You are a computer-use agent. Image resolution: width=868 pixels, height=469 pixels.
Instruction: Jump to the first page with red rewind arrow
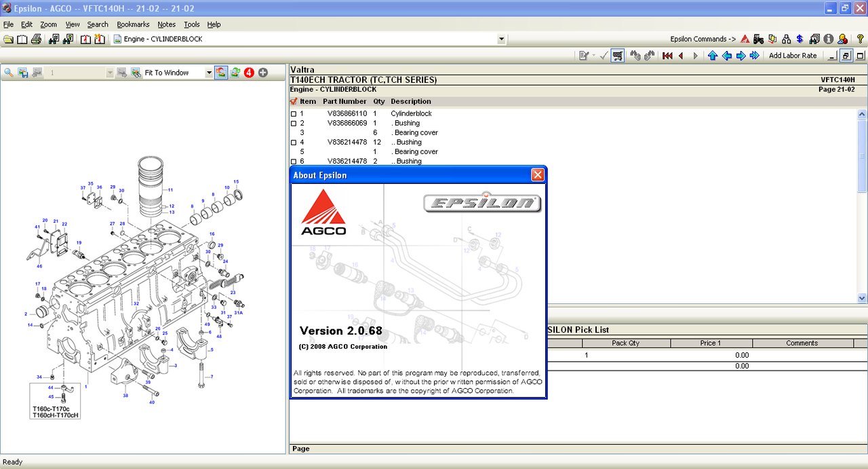[667, 56]
